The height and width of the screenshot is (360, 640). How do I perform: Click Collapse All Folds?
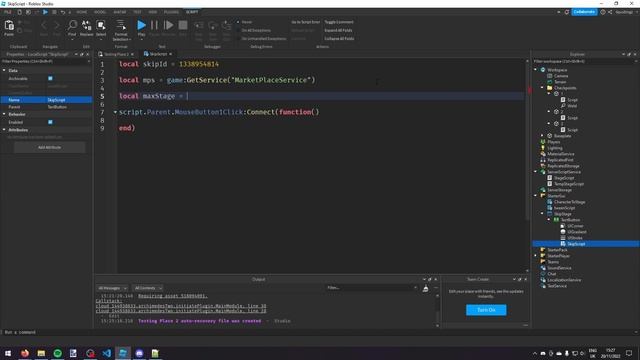click(339, 38)
